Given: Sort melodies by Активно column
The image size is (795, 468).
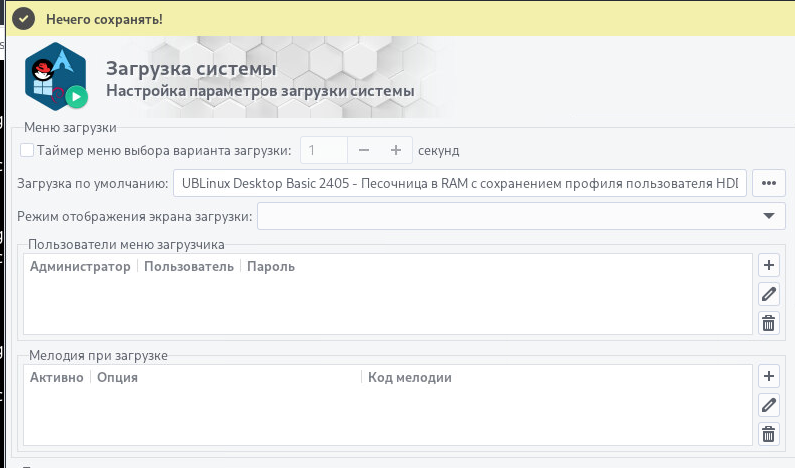Looking at the screenshot, I should [x=57, y=378].
